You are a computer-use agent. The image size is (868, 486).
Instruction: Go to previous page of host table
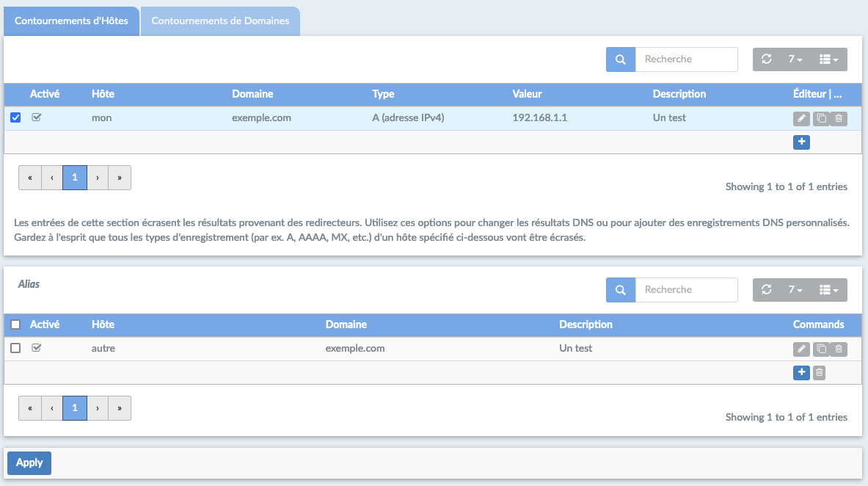click(x=52, y=178)
